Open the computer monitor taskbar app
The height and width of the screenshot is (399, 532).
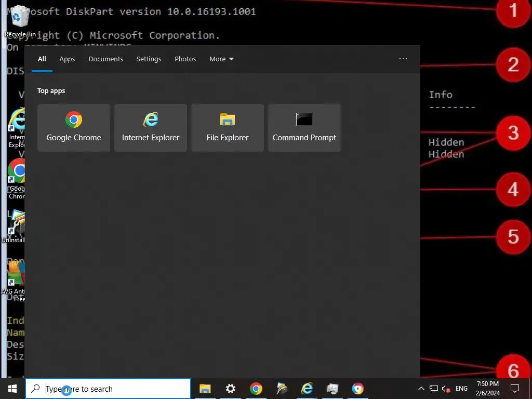click(x=332, y=389)
